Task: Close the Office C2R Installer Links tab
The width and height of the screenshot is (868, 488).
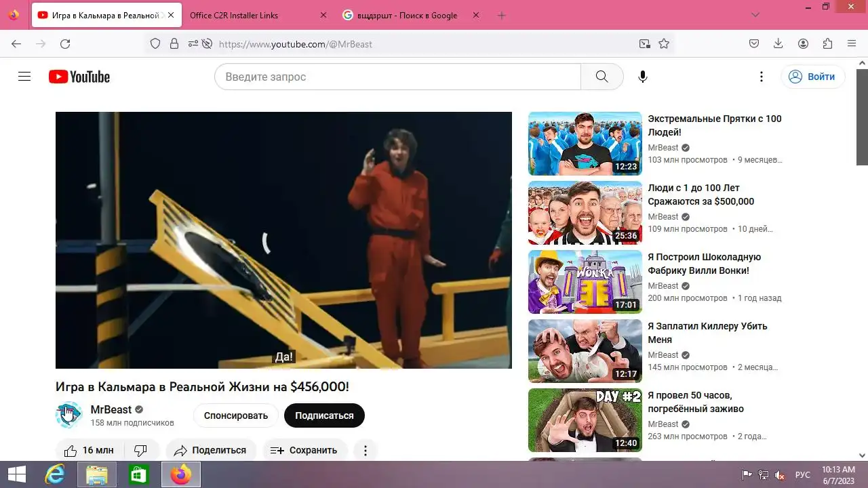Action: 323,15
